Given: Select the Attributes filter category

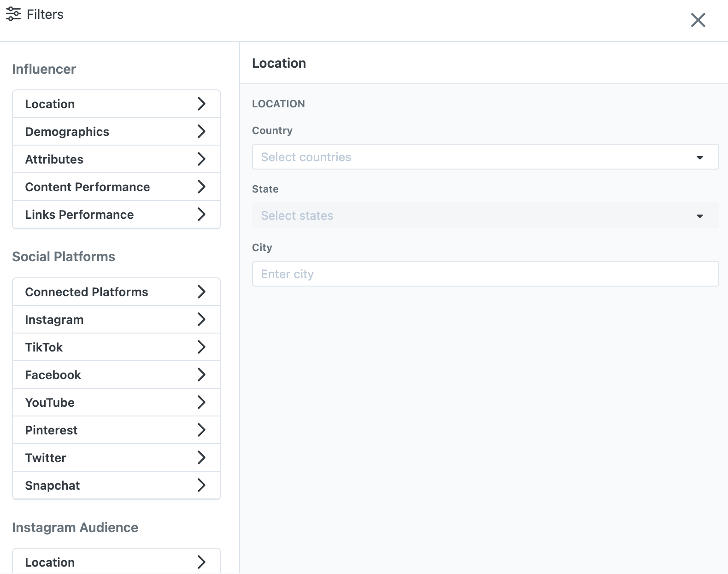Looking at the screenshot, I should point(117,159).
